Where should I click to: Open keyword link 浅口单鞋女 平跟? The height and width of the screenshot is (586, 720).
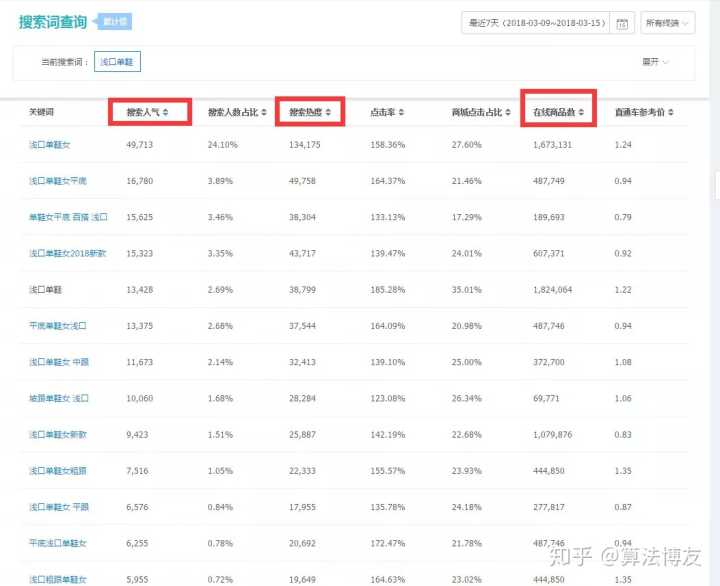(x=59, y=507)
